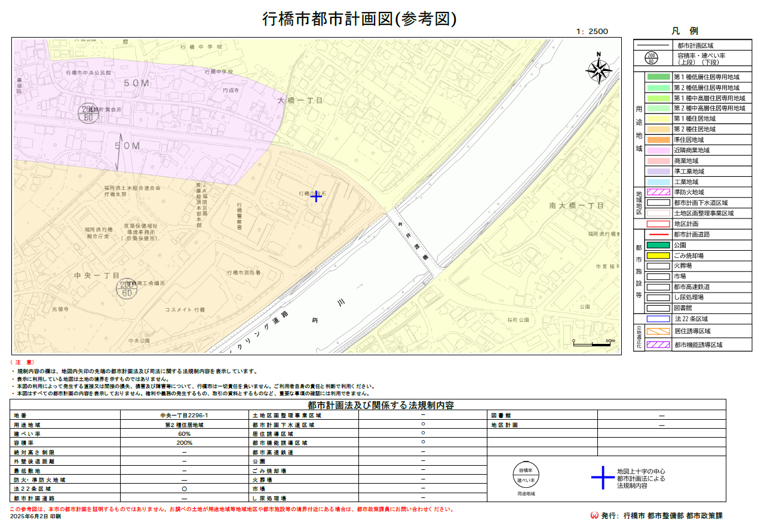Click the red 都市計画道路 line symbol in the legend
The width and height of the screenshot is (764, 532).
658,234
